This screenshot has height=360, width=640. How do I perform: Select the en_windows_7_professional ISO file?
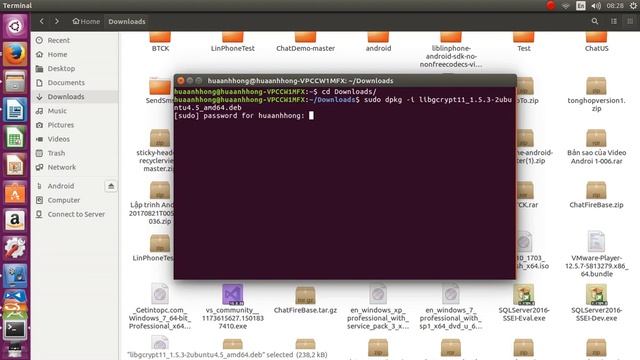451,294
